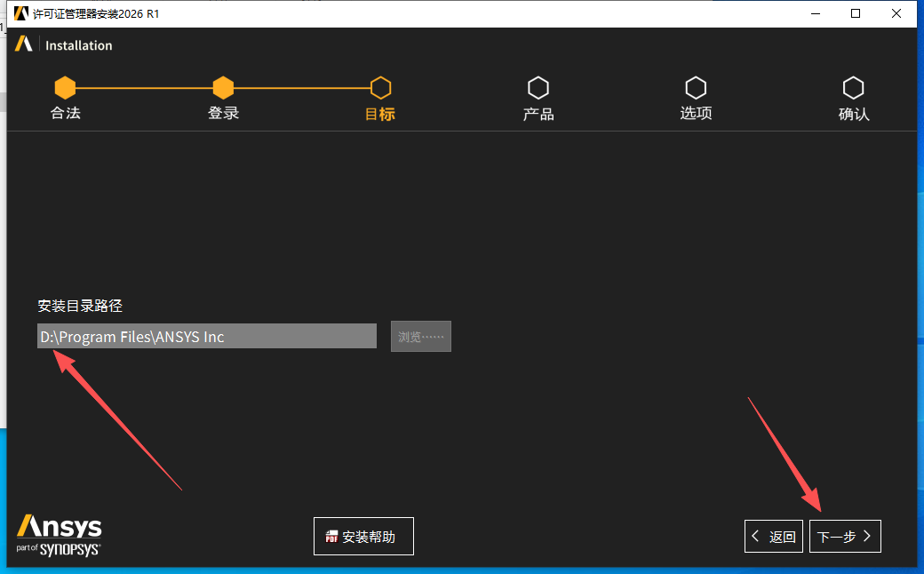Go back using the 返回 button
This screenshot has width=924, height=574.
click(773, 536)
